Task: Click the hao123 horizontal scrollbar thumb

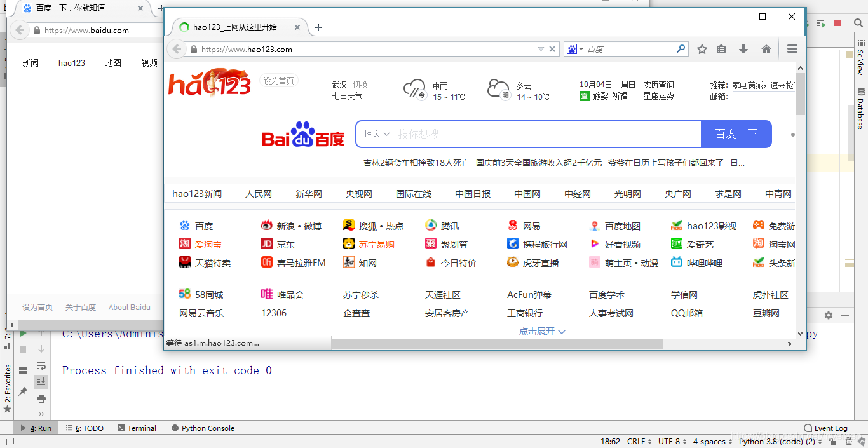Action: pyautogui.click(x=497, y=344)
